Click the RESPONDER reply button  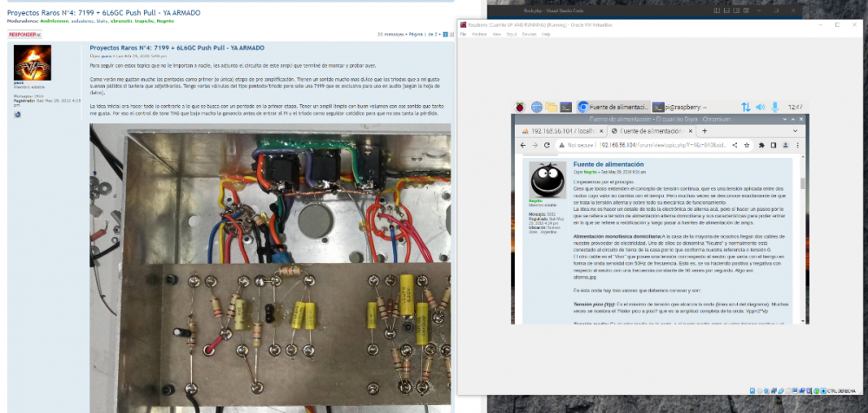(x=25, y=34)
